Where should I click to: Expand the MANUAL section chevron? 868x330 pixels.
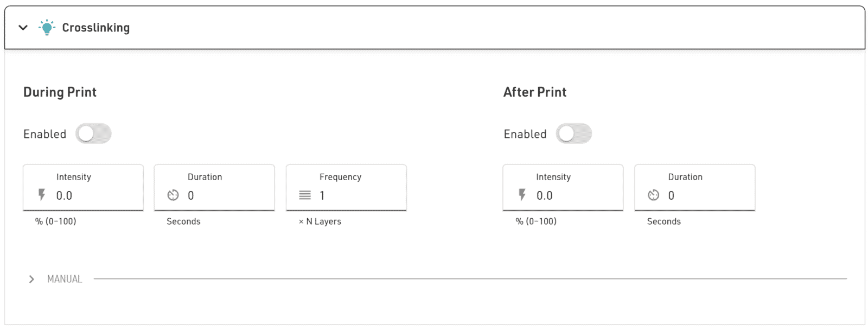[x=31, y=279]
